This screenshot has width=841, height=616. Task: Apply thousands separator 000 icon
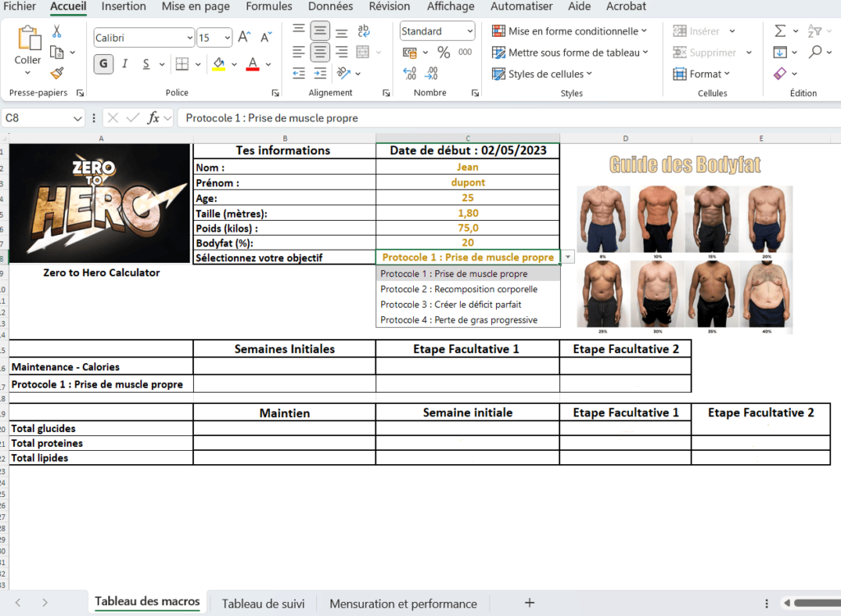click(465, 52)
